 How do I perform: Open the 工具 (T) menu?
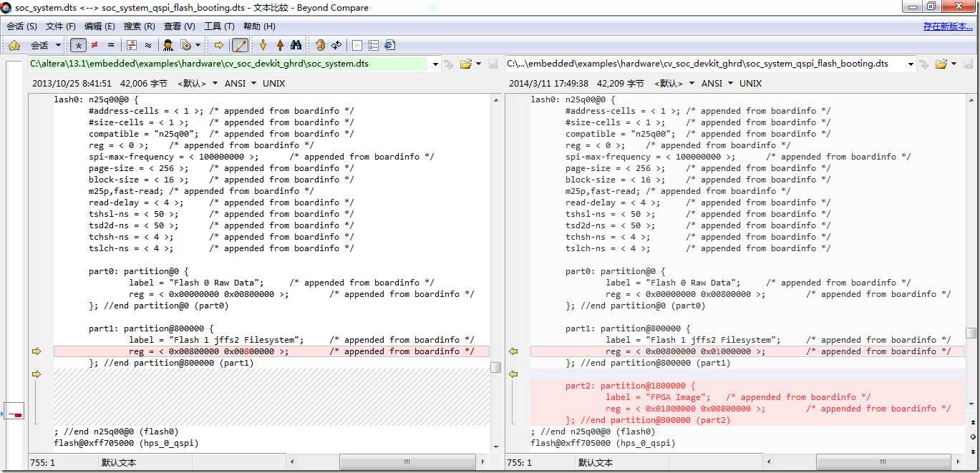[x=219, y=26]
